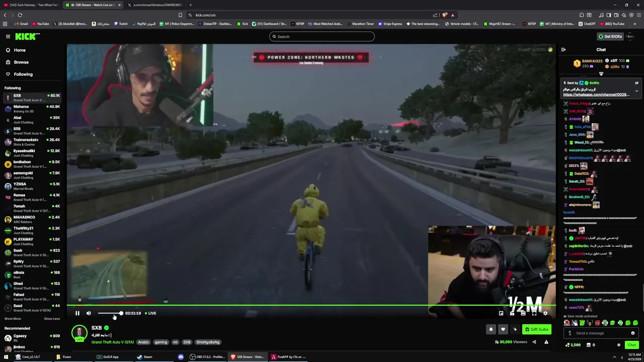The width and height of the screenshot is (644, 362).
Task: Open followed channel PLAYAWAY
Action: coord(32,241)
